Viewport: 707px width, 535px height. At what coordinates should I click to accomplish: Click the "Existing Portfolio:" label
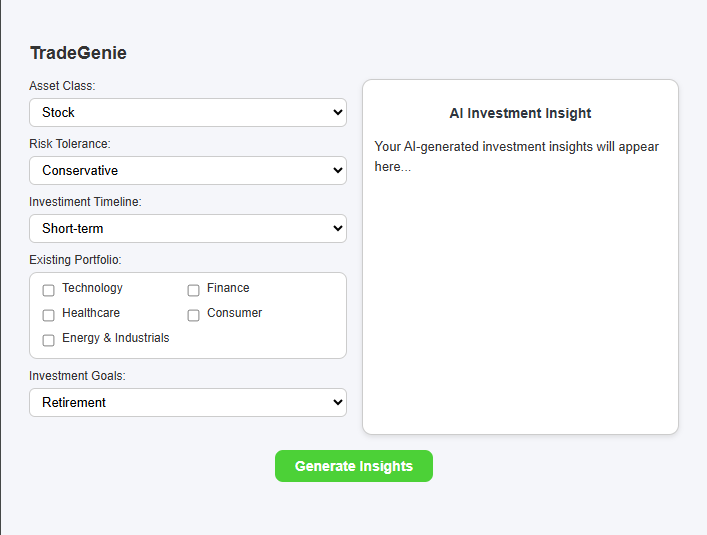click(x=75, y=260)
